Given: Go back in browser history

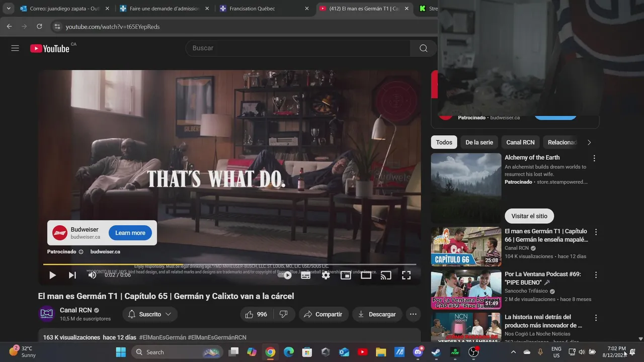Looking at the screenshot, I should (9, 26).
